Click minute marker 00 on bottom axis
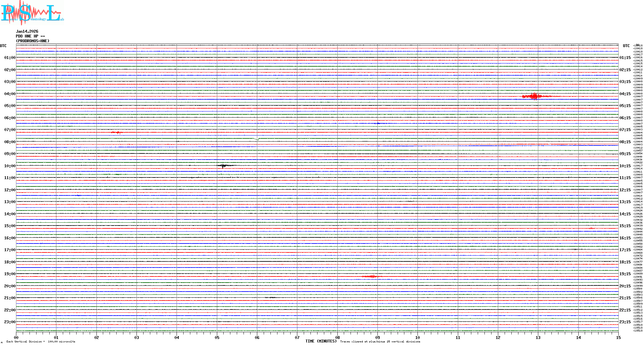 16,337
